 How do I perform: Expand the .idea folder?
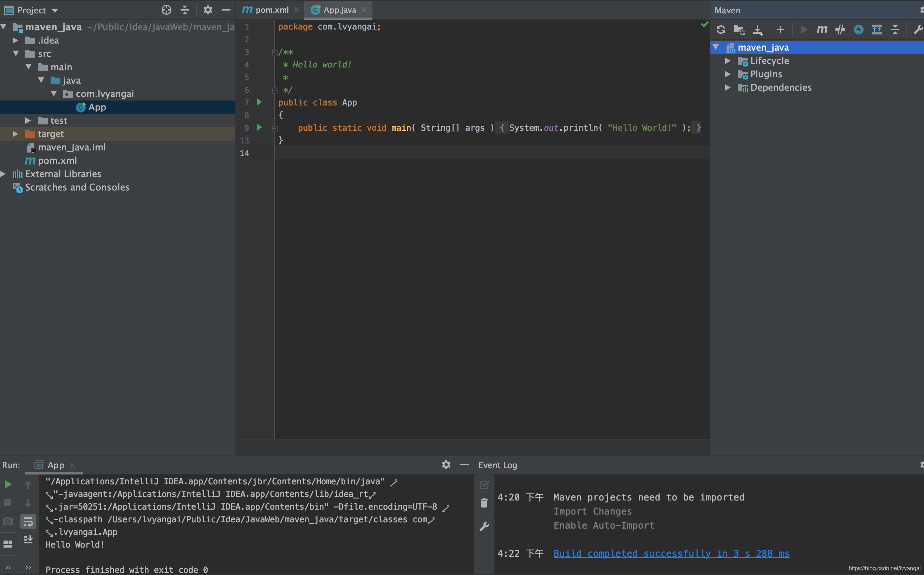(x=15, y=40)
